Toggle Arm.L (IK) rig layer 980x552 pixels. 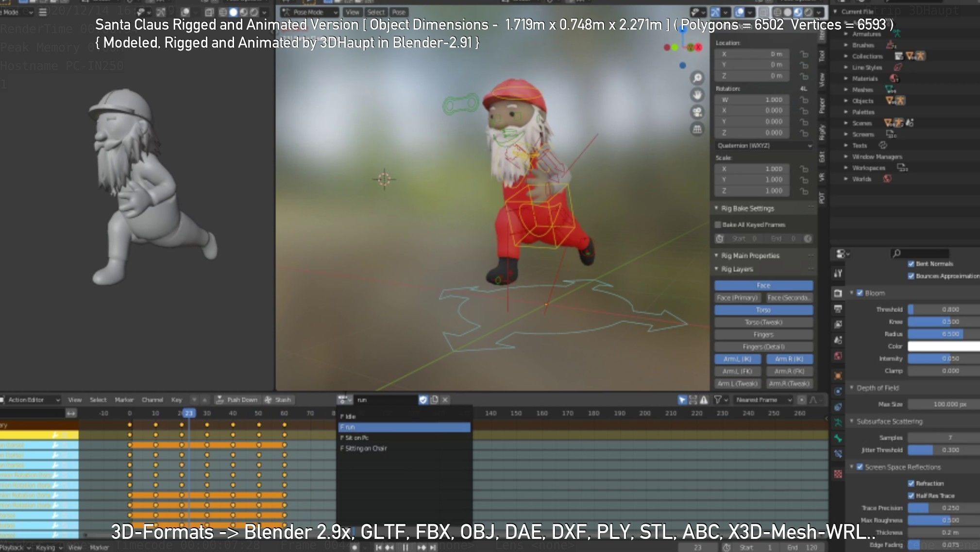(x=738, y=359)
